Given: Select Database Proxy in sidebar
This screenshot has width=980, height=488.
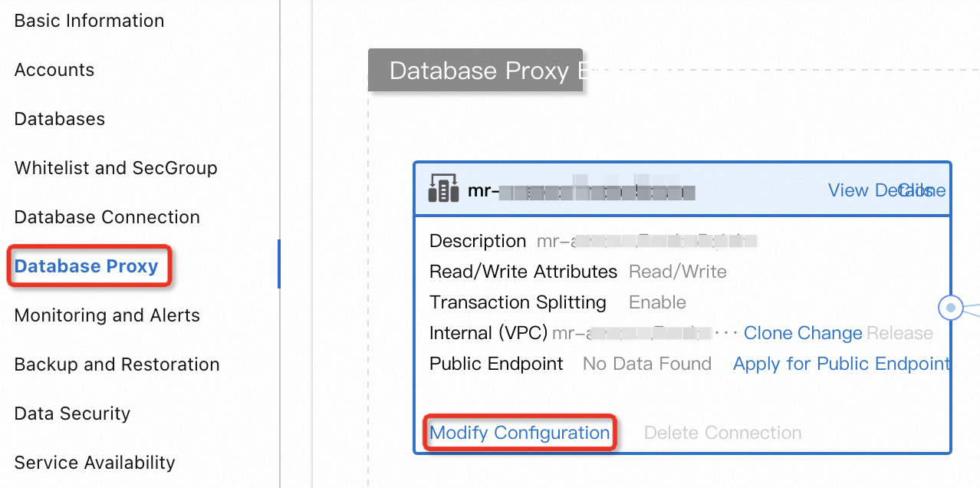Looking at the screenshot, I should tap(86, 266).
